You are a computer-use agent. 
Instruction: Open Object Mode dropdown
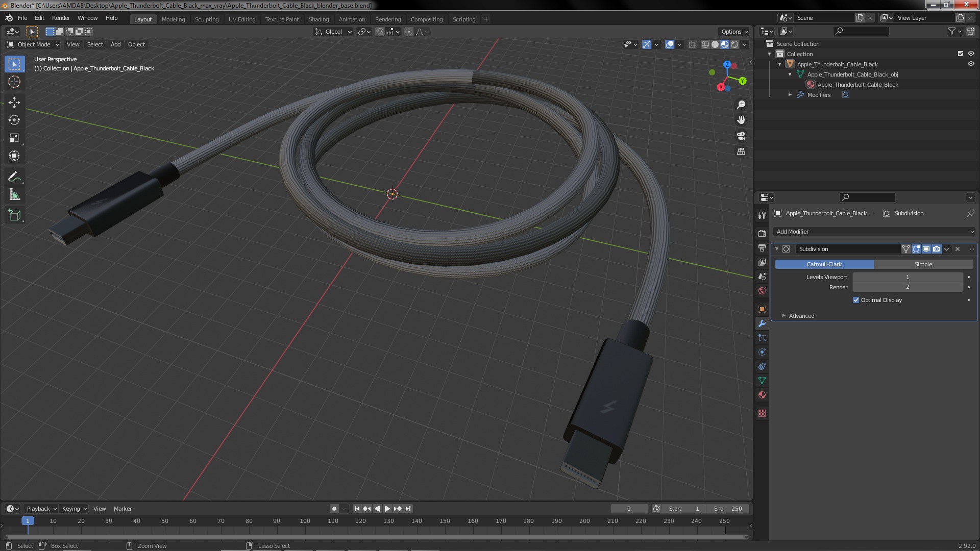(x=33, y=44)
